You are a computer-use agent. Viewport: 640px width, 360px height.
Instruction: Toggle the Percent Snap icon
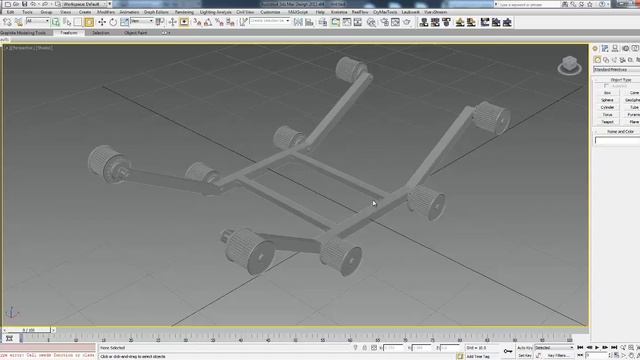click(x=219, y=22)
